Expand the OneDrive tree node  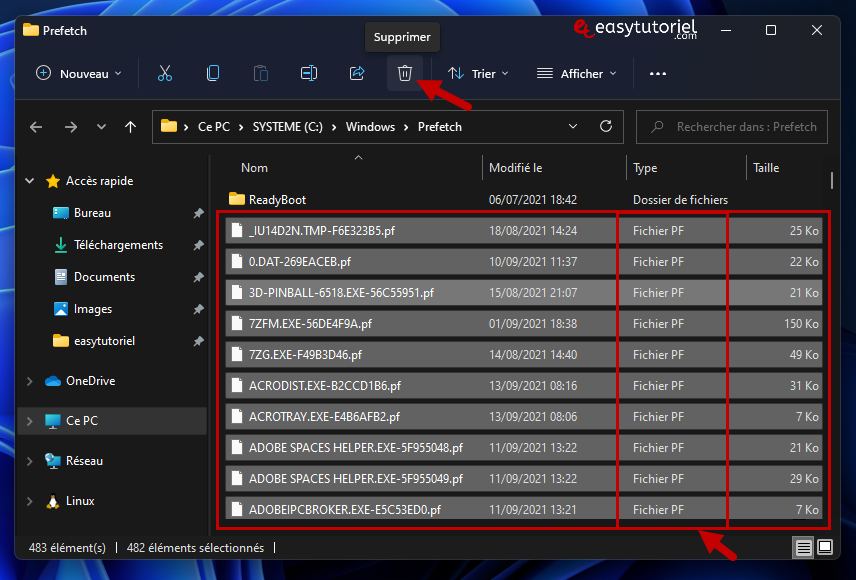(x=30, y=381)
